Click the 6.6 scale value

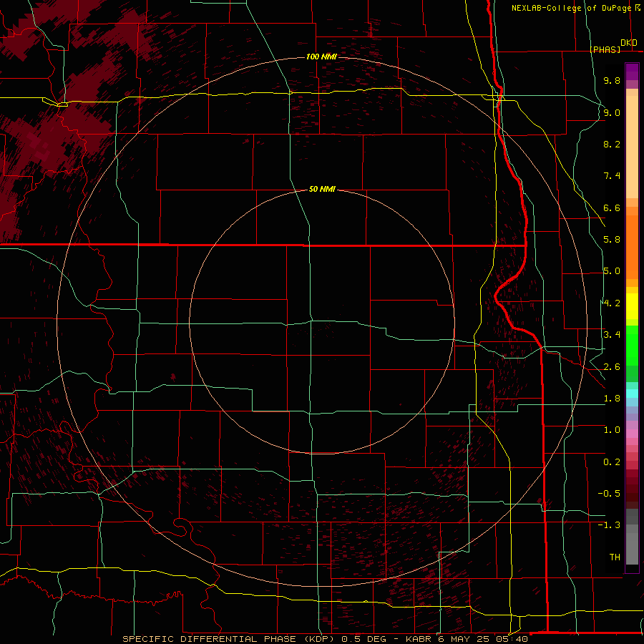612,208
